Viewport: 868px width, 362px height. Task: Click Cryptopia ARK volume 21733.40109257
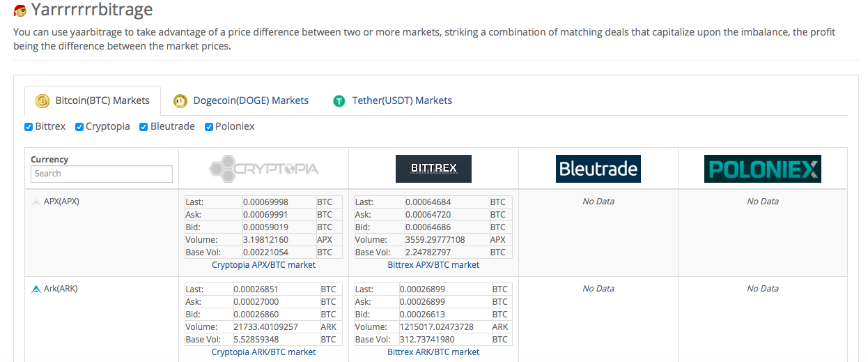point(265,327)
